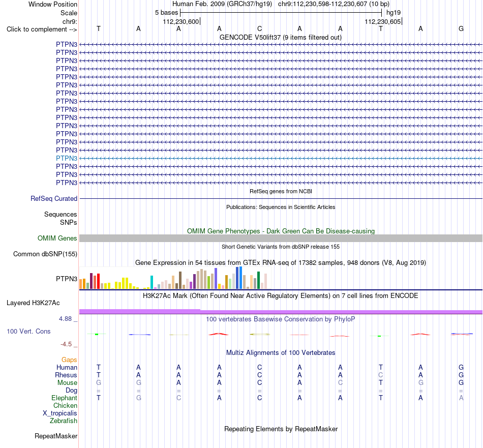This screenshot has width=483, height=448.
Task: Click the 'Click to complement -->' label
Action: [x=42, y=29]
